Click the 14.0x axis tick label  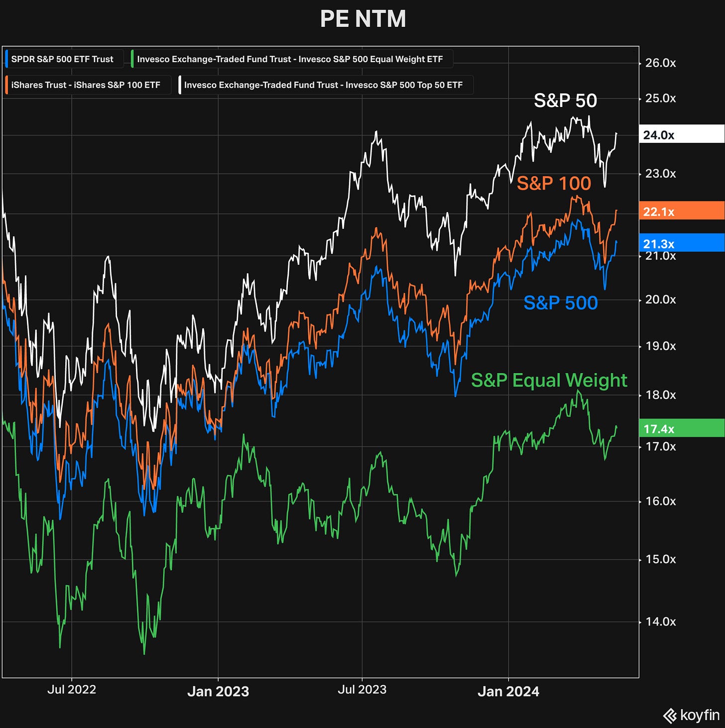point(661,622)
